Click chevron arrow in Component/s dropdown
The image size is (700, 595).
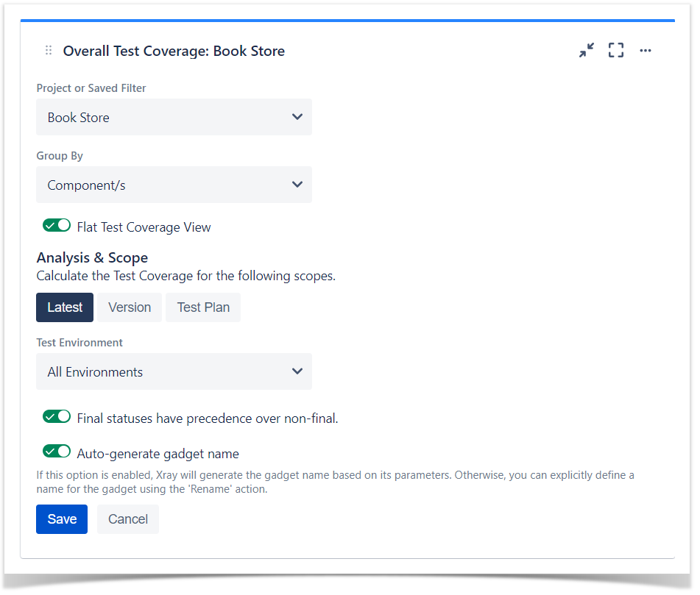(297, 185)
